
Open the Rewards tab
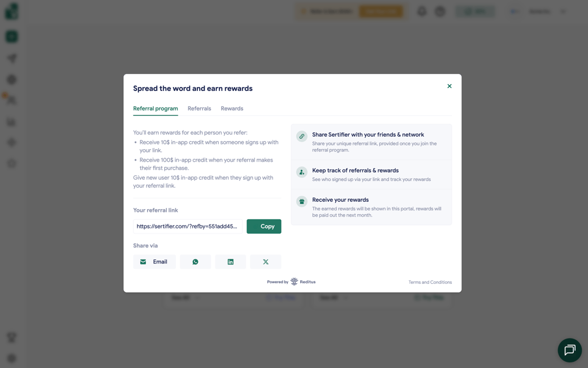pyautogui.click(x=232, y=109)
